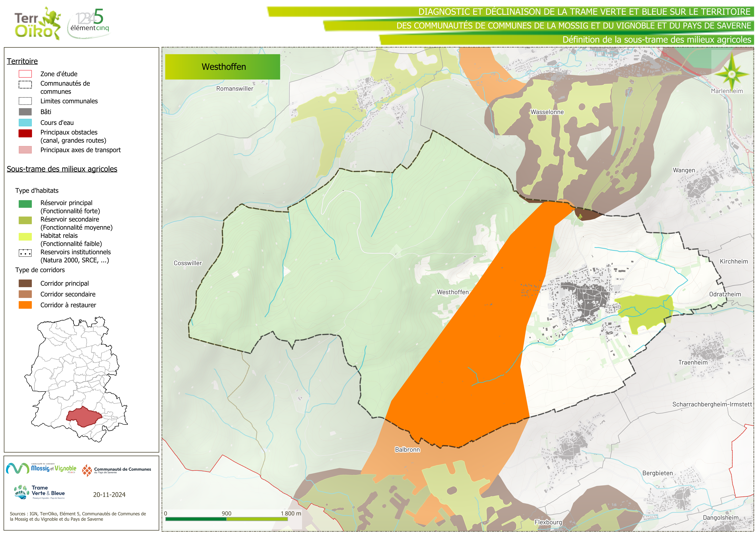
Task: Click the TerrOïko frog logo
Action: (38, 23)
